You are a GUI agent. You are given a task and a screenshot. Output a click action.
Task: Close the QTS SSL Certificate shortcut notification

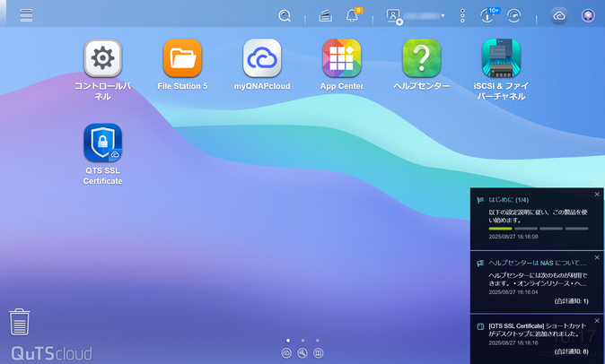tap(597, 320)
